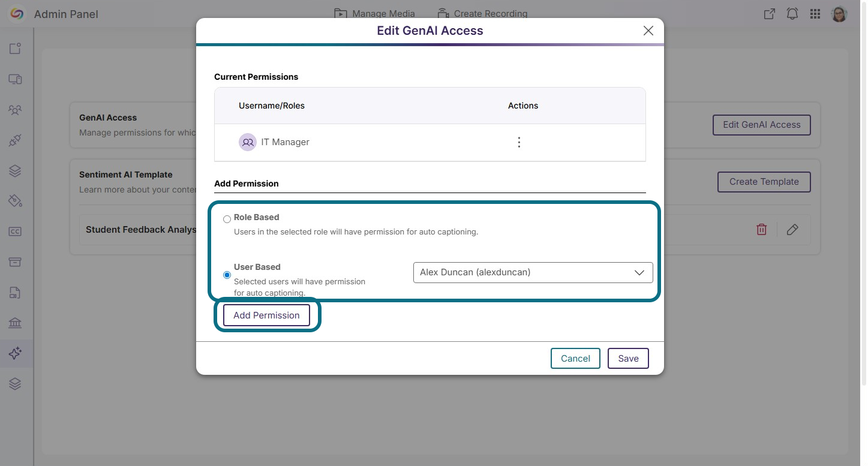The width and height of the screenshot is (868, 466).
Task: Open Manage Media in the top bar
Action: (x=374, y=13)
